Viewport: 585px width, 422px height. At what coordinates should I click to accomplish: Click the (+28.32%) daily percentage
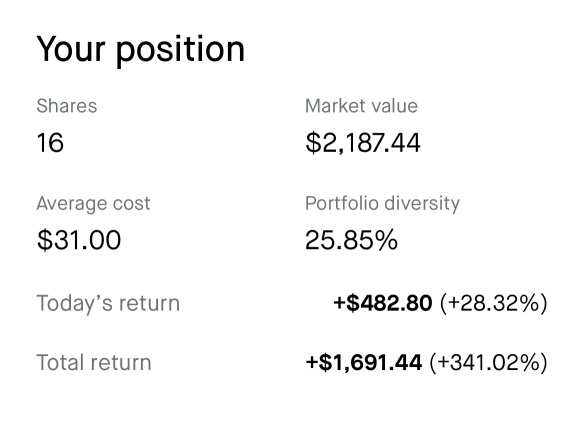click(x=494, y=303)
